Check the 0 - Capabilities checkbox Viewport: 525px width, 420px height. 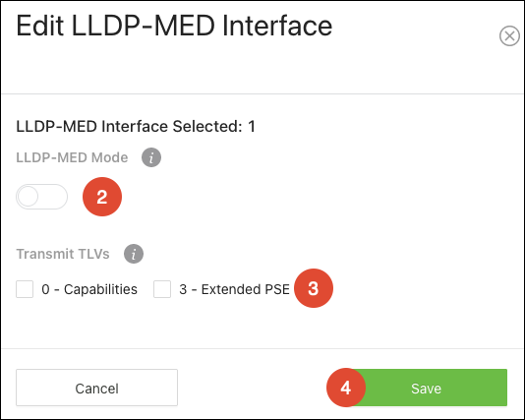[x=25, y=289]
